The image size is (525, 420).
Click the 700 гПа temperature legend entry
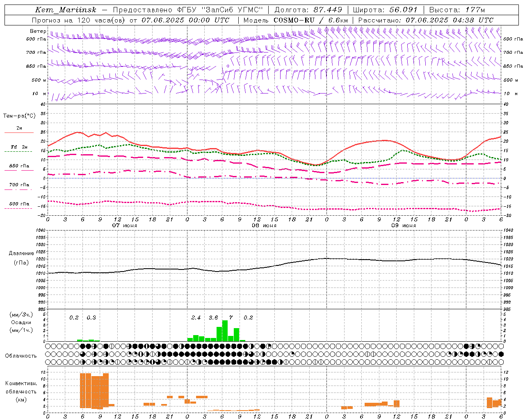click(x=19, y=185)
